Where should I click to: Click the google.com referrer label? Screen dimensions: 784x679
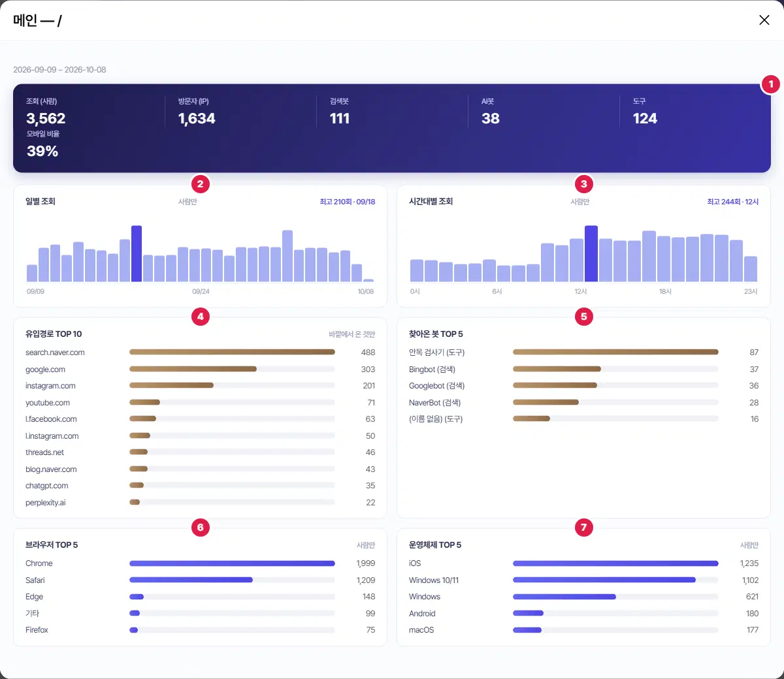pyautogui.click(x=46, y=370)
